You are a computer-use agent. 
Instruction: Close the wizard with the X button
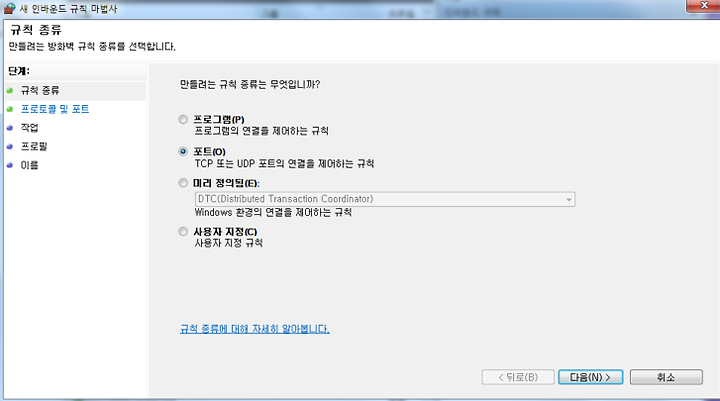pyautogui.click(x=703, y=5)
